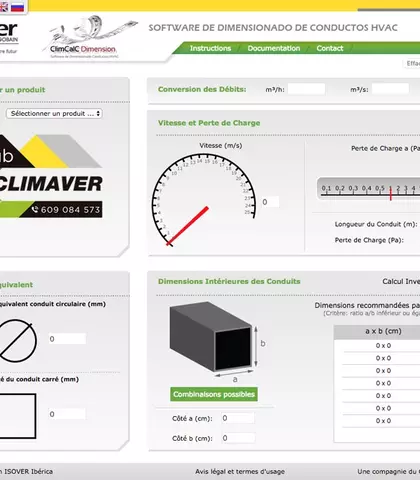
Task: Click the equivalent circular diameter value field
Action: coord(67,339)
